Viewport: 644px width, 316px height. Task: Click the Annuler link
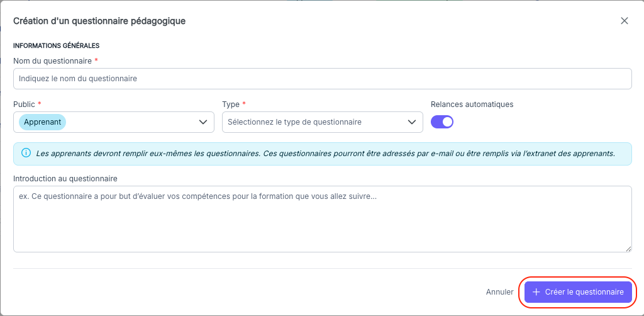click(x=499, y=292)
